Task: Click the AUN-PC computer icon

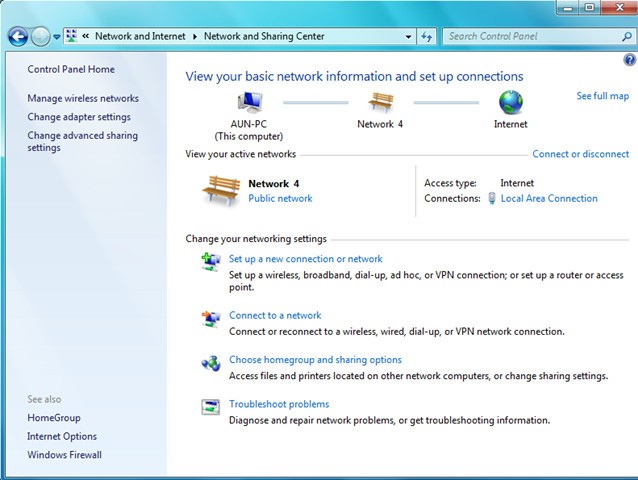Action: click(x=250, y=102)
